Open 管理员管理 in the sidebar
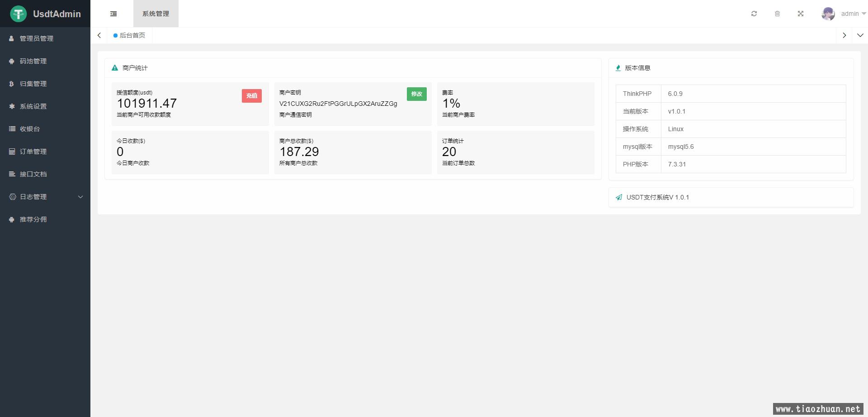The height and width of the screenshot is (417, 868). (36, 38)
